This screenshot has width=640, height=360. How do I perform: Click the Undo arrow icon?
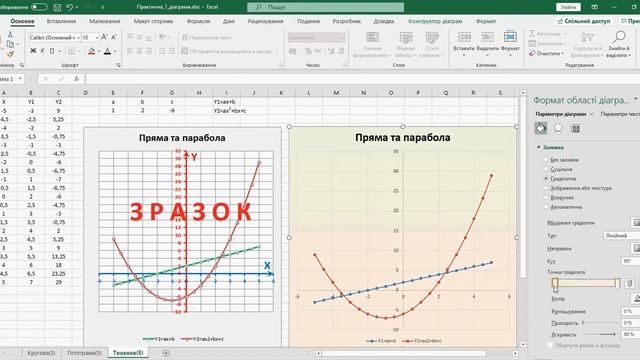pyautogui.click(x=70, y=7)
